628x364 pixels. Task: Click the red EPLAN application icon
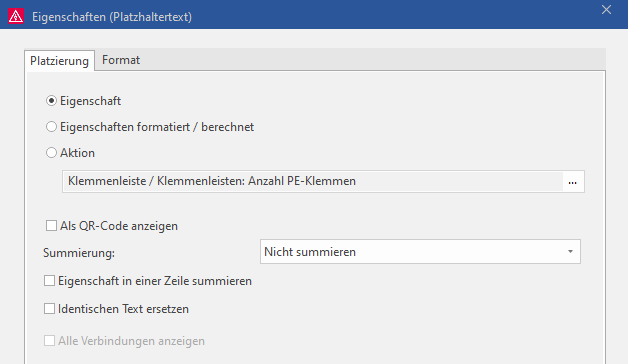click(x=16, y=16)
